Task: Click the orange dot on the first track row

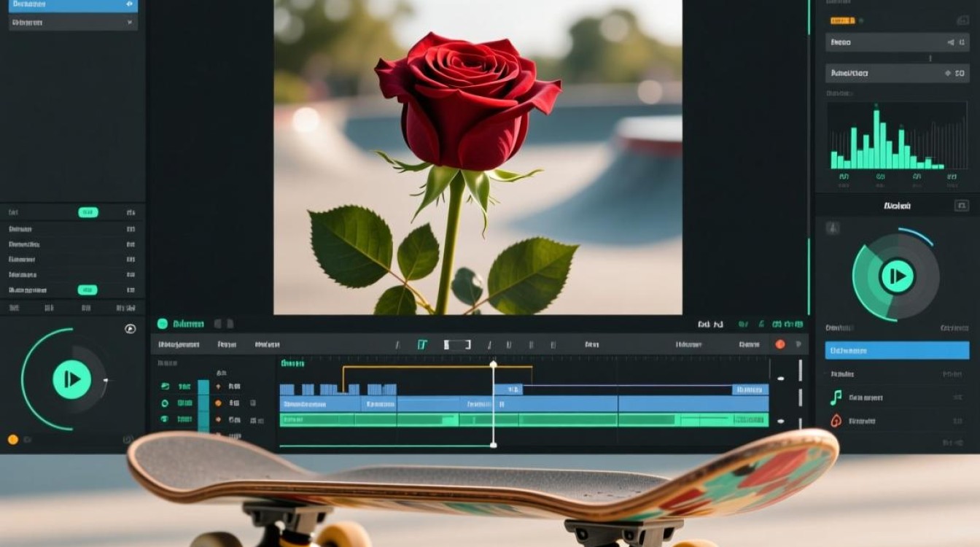Action: pyautogui.click(x=217, y=386)
